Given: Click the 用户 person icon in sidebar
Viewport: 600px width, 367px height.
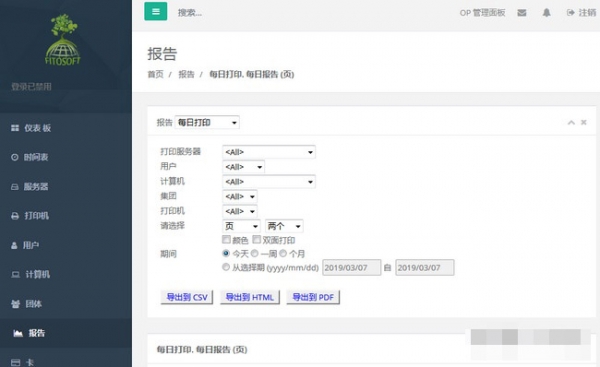Looking at the screenshot, I should pyautogui.click(x=14, y=245).
